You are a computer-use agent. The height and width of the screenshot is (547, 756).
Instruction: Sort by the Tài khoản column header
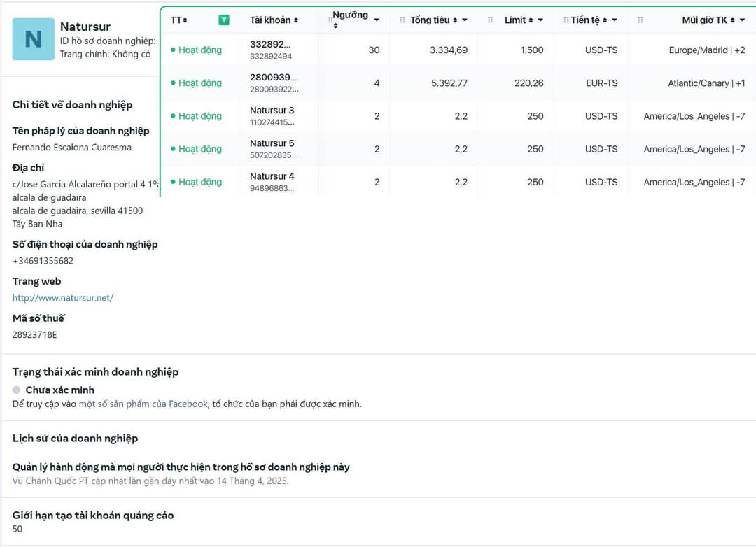274,20
